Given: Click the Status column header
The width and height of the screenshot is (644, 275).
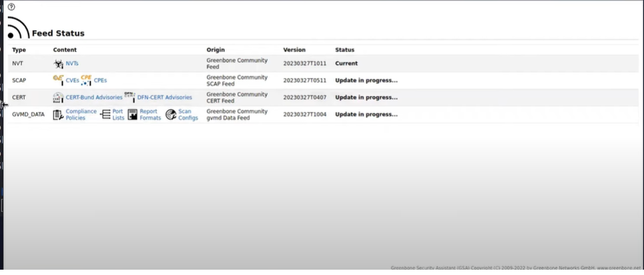Looking at the screenshot, I should 344,50.
